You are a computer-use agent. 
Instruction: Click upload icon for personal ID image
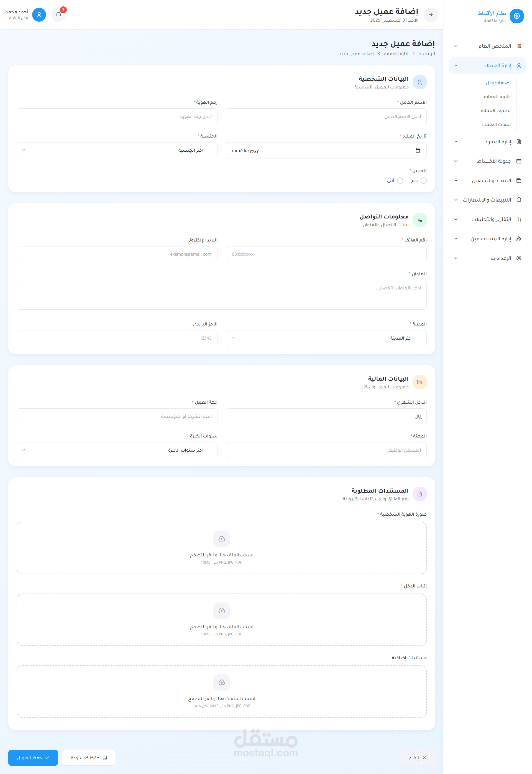222,539
